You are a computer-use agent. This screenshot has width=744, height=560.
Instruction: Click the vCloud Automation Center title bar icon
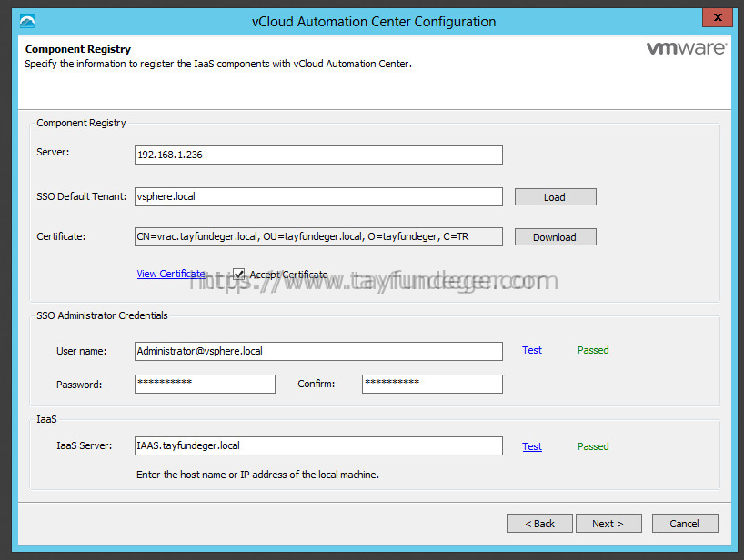coord(27,21)
